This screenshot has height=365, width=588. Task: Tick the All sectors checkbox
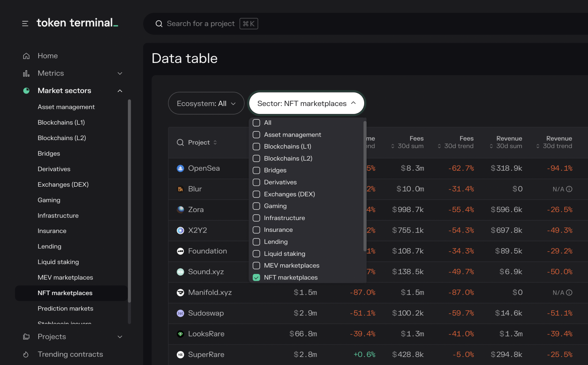pos(256,123)
